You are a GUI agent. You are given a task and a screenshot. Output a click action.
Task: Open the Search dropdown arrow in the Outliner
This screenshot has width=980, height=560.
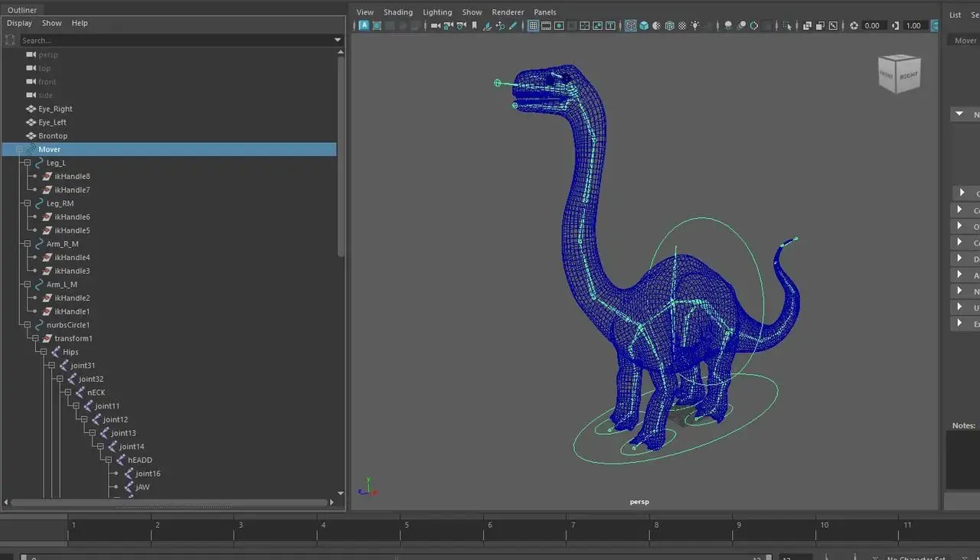tap(337, 39)
